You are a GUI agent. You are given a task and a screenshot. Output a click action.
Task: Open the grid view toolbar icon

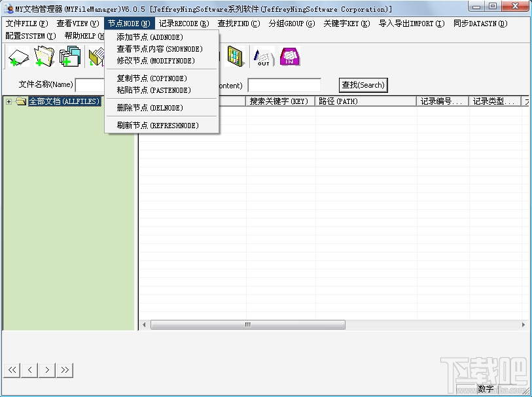click(236, 57)
